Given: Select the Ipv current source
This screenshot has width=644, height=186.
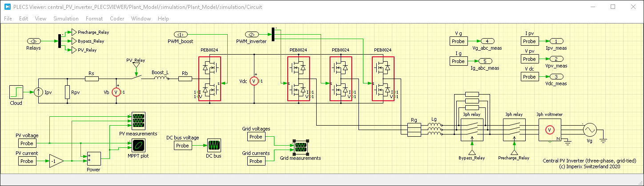Looking at the screenshot, I should click(x=39, y=92).
